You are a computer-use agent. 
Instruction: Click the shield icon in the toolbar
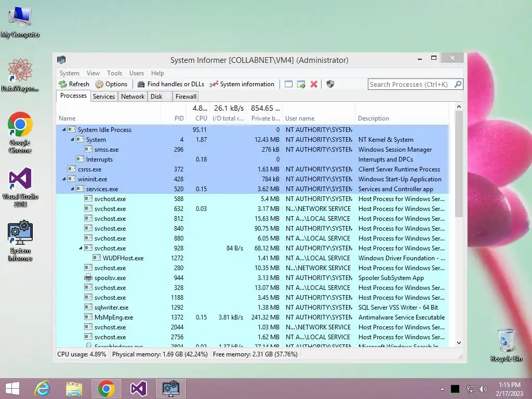click(x=330, y=84)
